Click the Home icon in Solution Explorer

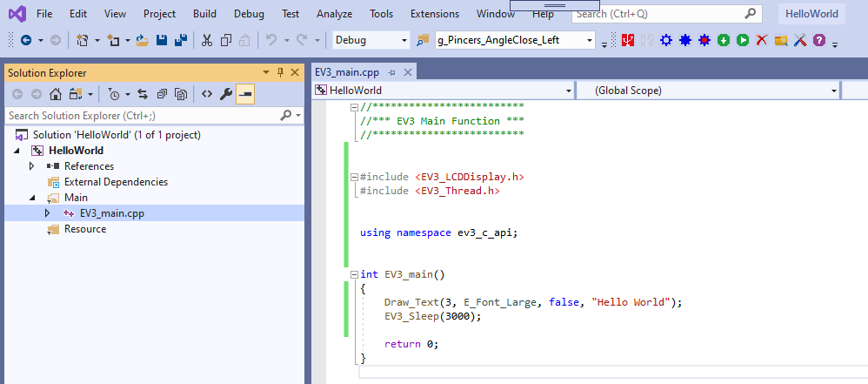[x=56, y=94]
